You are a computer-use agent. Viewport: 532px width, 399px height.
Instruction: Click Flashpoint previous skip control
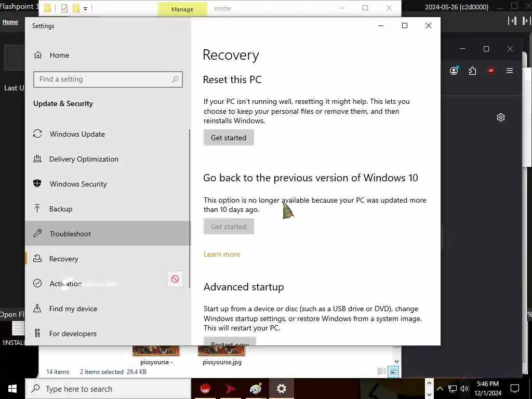point(512,21)
